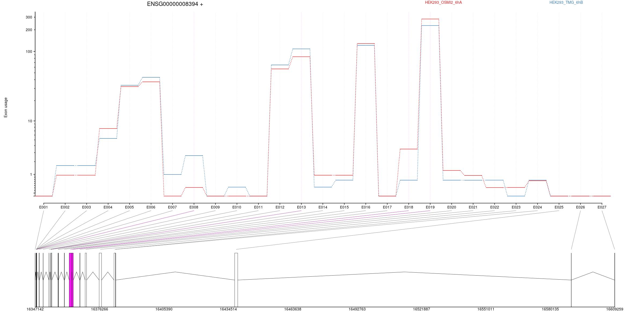644x322 pixels.
Task: Click exon label E005
Action: point(129,207)
